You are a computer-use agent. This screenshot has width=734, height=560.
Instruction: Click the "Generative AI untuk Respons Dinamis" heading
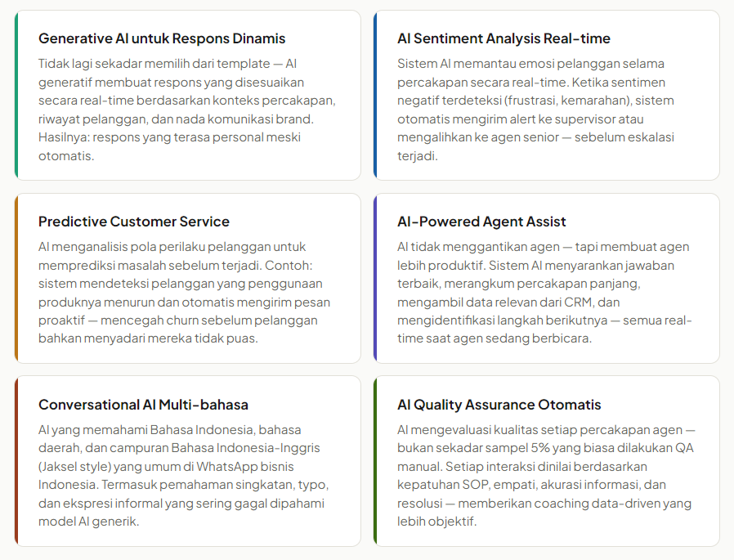[x=162, y=38]
